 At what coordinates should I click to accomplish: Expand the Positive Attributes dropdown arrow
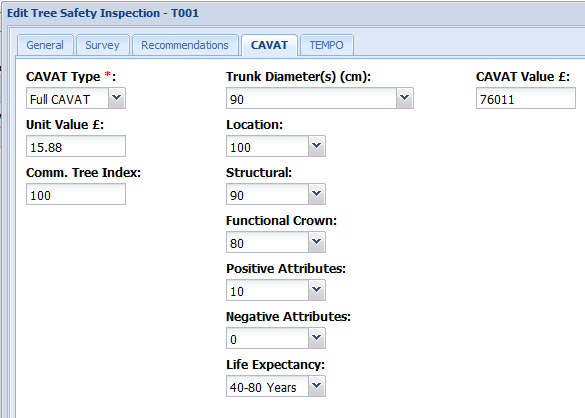(x=317, y=290)
